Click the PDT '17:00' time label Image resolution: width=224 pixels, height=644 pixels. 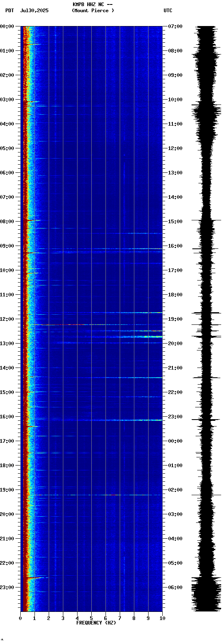coord(7,441)
